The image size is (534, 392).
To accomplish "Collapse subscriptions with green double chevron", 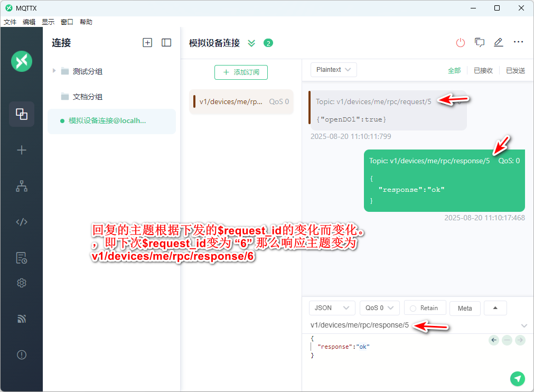I will 251,43.
